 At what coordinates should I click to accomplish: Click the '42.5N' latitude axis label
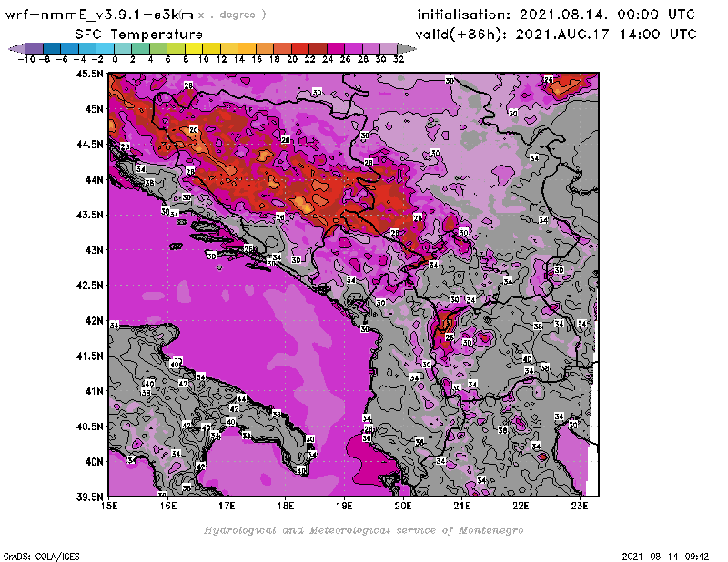pos(90,285)
